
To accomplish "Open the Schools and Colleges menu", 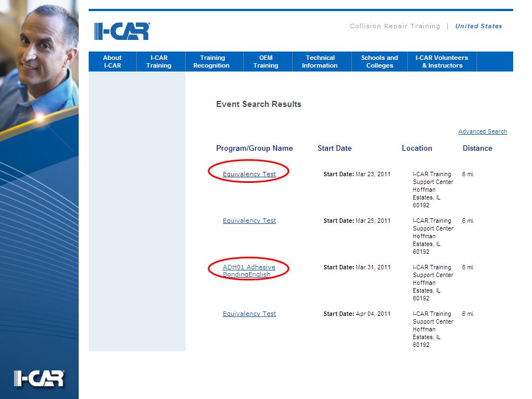I will pyautogui.click(x=379, y=62).
